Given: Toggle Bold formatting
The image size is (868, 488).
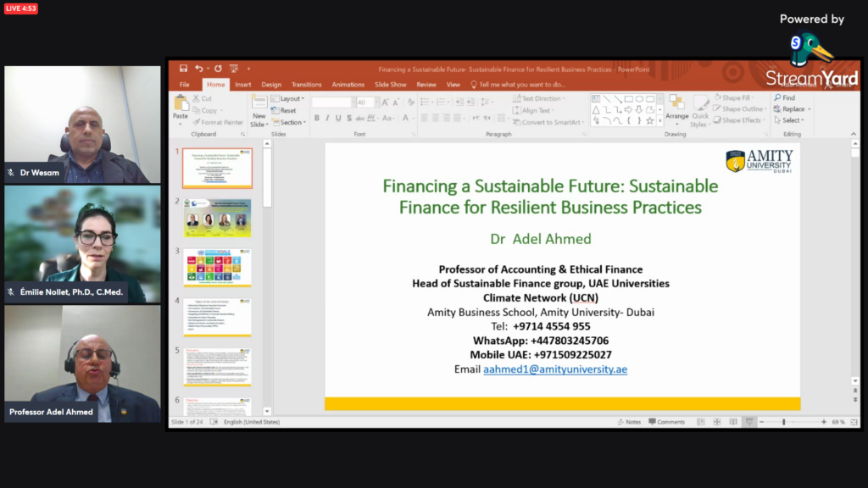Looking at the screenshot, I should (x=317, y=118).
